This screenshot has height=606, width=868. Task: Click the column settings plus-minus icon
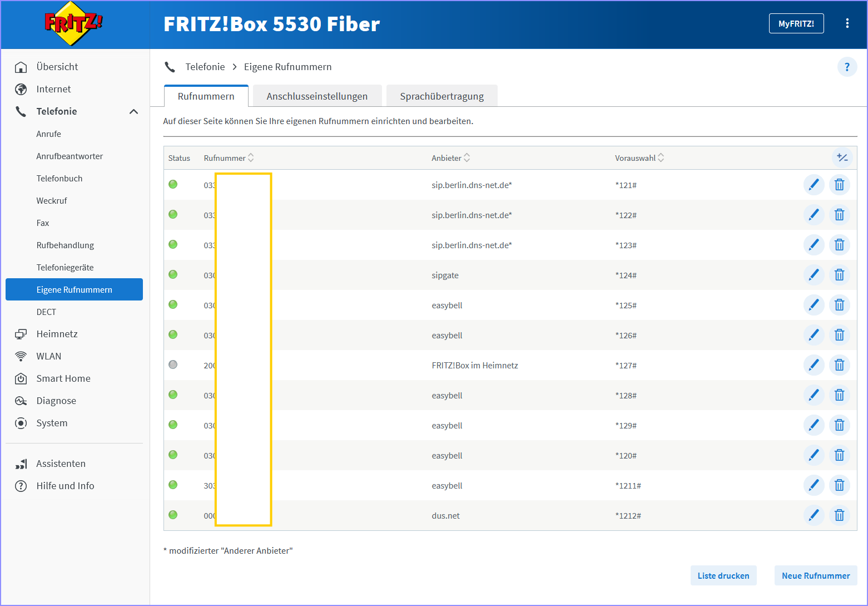842,158
